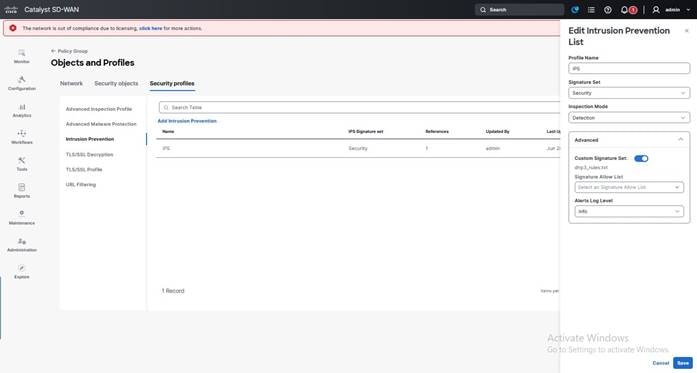Open the Signature Set dropdown
Viewport: 697px width, 373px height.
[x=629, y=93]
